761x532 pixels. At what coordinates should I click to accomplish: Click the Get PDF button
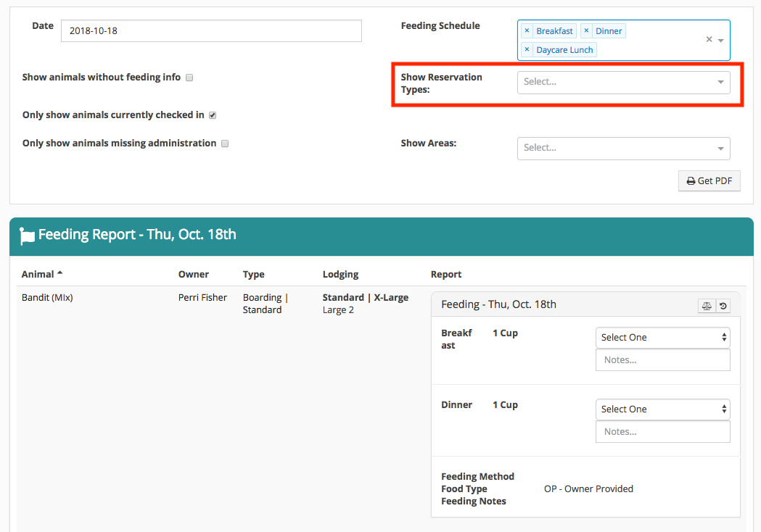(x=709, y=180)
